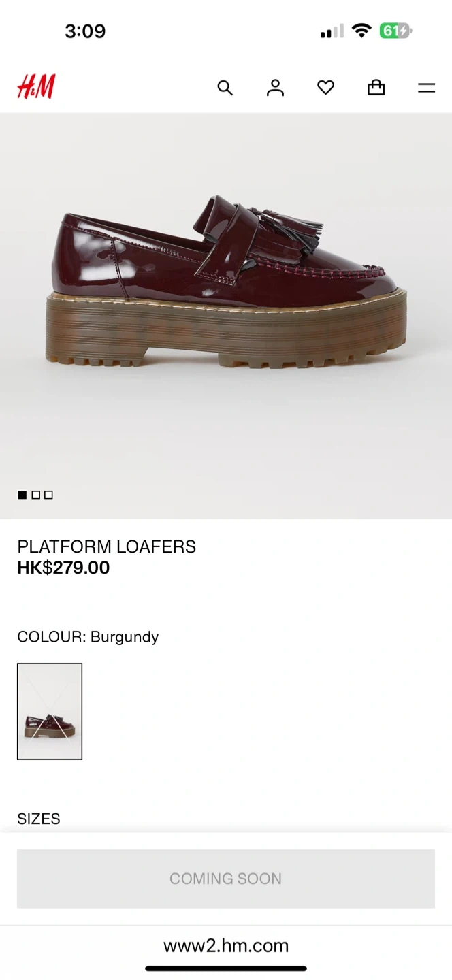Tap the H&M logo to go home
This screenshot has width=452, height=980.
(x=36, y=87)
